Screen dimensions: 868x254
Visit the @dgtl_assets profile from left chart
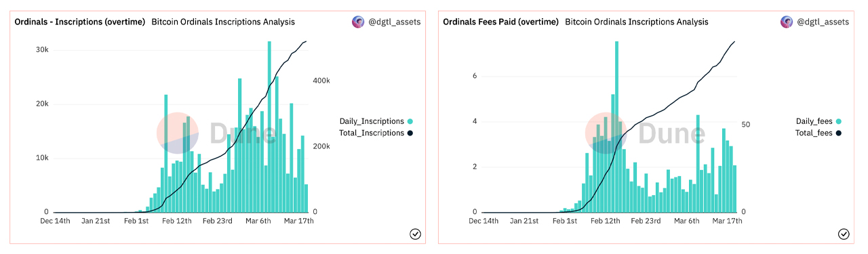pyautogui.click(x=395, y=22)
